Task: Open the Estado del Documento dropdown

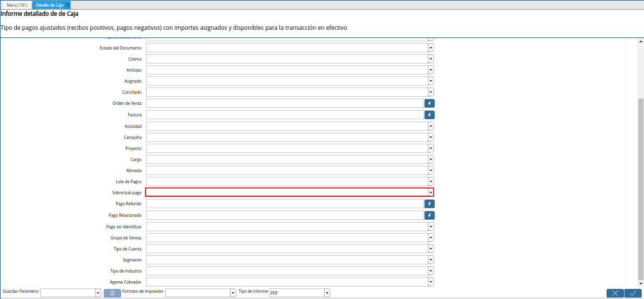Action: (x=430, y=48)
